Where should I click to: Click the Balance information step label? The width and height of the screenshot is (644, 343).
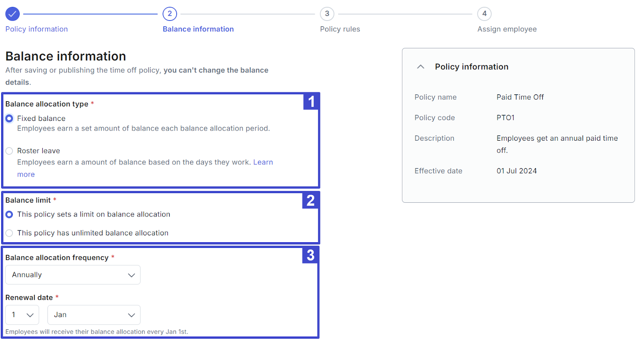[x=198, y=29]
